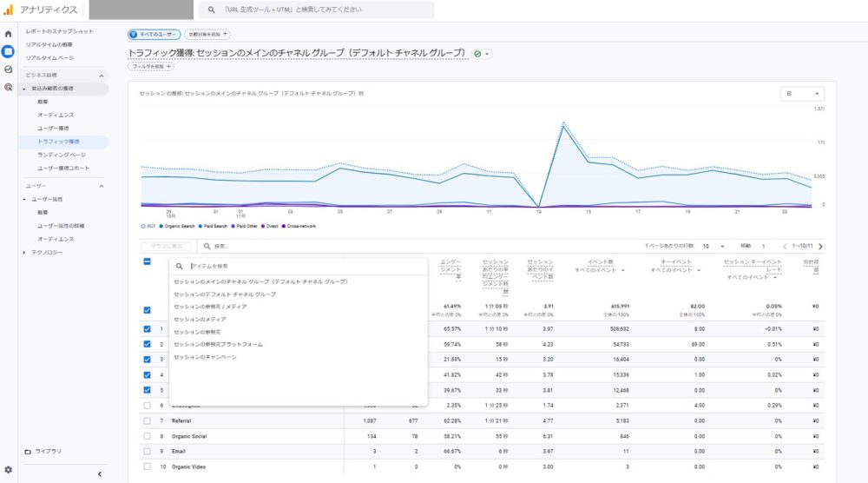This screenshot has width=868, height=483.
Task: Toggle the Organic Search legend color dot
Action: tap(161, 226)
